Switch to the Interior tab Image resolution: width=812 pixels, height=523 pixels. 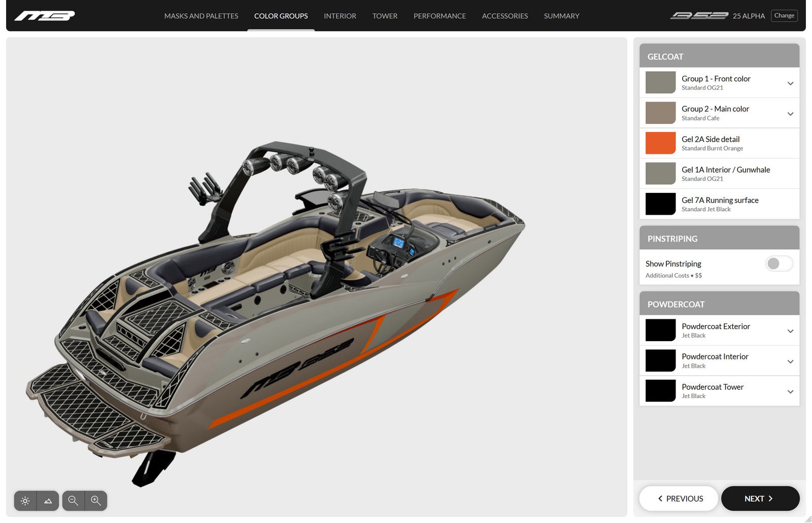(x=340, y=16)
